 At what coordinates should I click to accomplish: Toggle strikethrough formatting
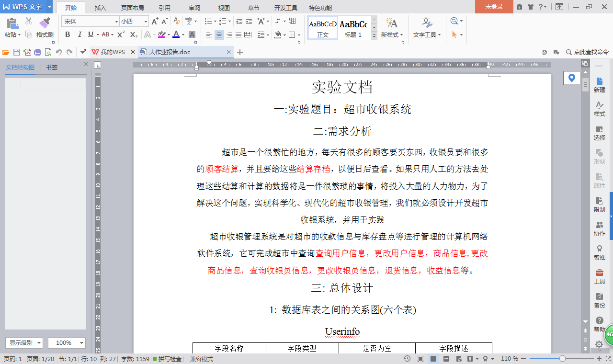(x=105, y=34)
